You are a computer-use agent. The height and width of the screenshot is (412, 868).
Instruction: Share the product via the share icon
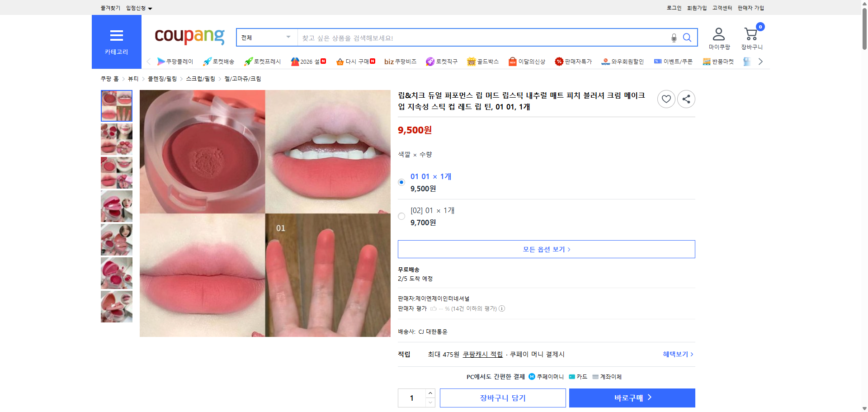686,99
